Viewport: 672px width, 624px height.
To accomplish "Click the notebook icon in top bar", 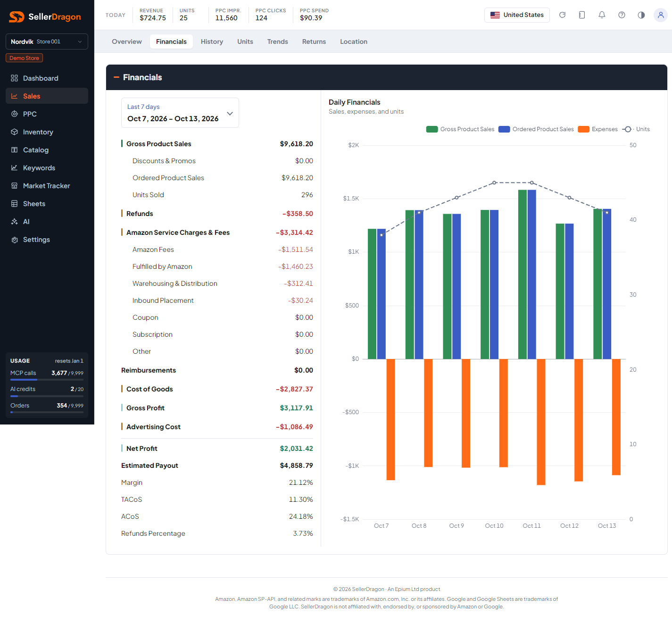I will (x=582, y=15).
